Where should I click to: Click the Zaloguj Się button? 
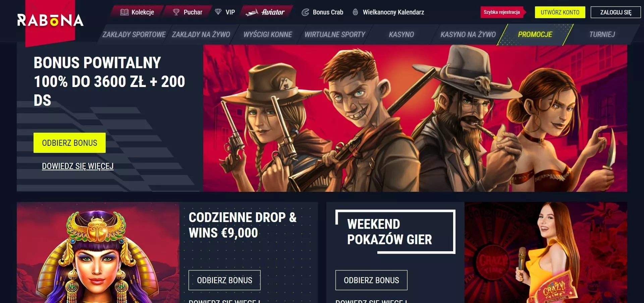click(615, 12)
